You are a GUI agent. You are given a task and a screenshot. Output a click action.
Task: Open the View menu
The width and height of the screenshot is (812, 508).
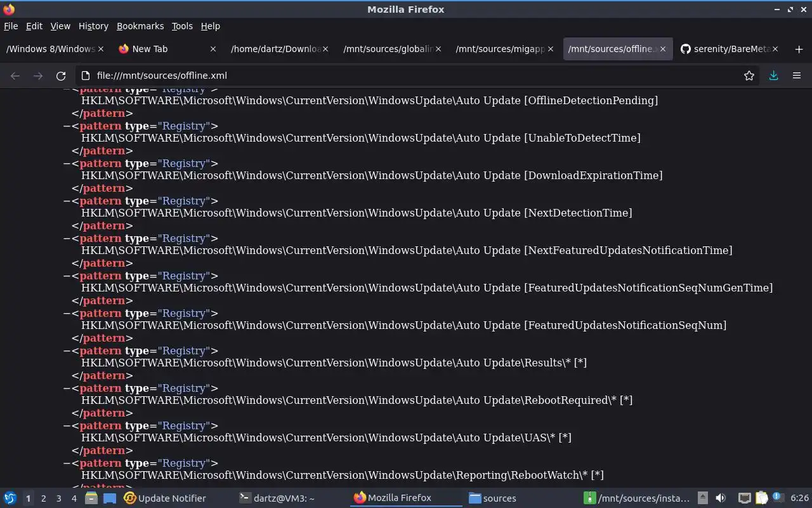(x=60, y=26)
